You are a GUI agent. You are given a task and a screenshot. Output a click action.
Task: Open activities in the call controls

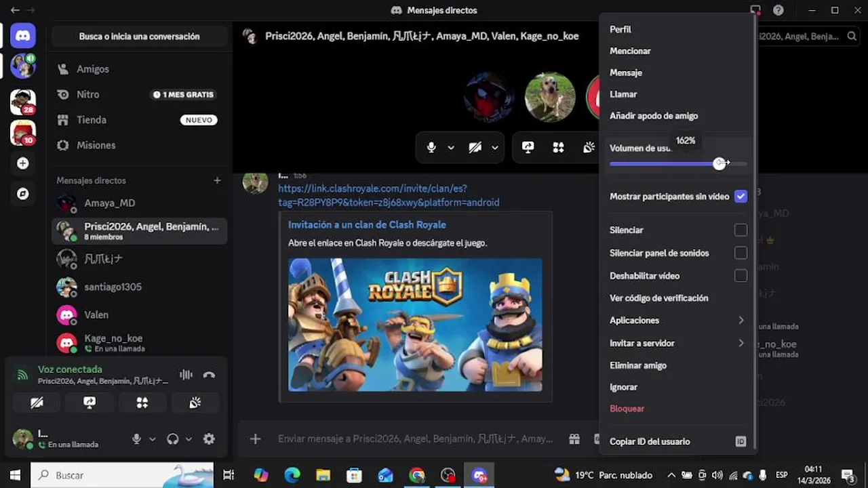(558, 148)
